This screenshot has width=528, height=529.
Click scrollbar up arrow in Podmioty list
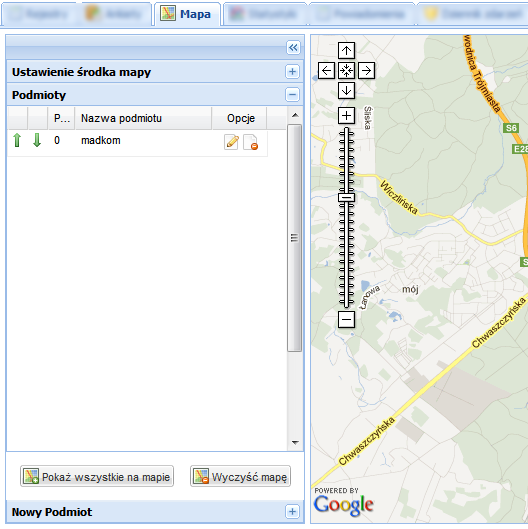click(x=295, y=115)
